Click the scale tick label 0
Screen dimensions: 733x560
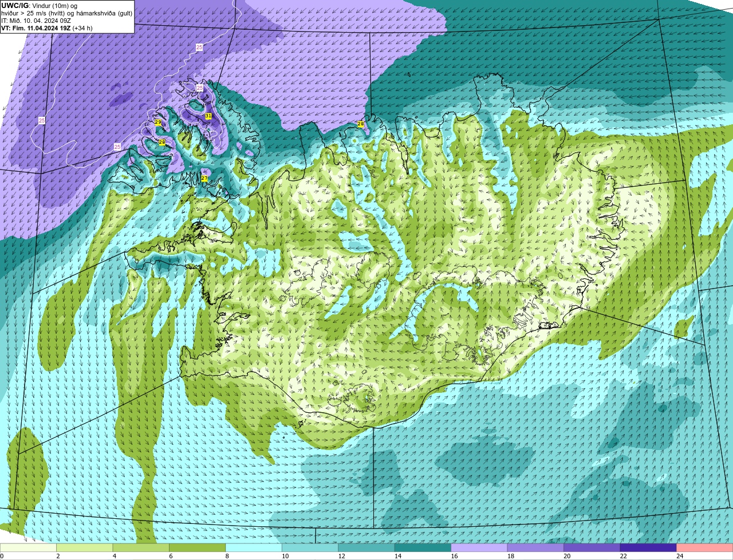pos(2,556)
